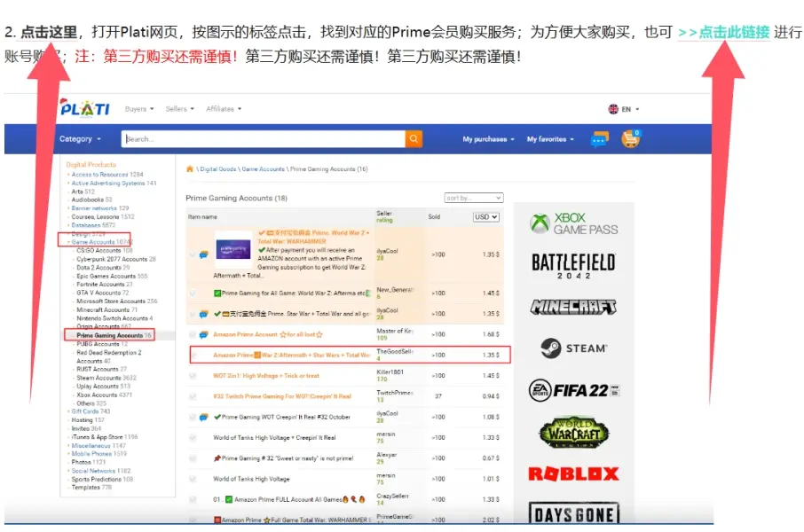Viewport: 804px width, 532px height.
Task: Click the Sold column header
Action: (434, 217)
